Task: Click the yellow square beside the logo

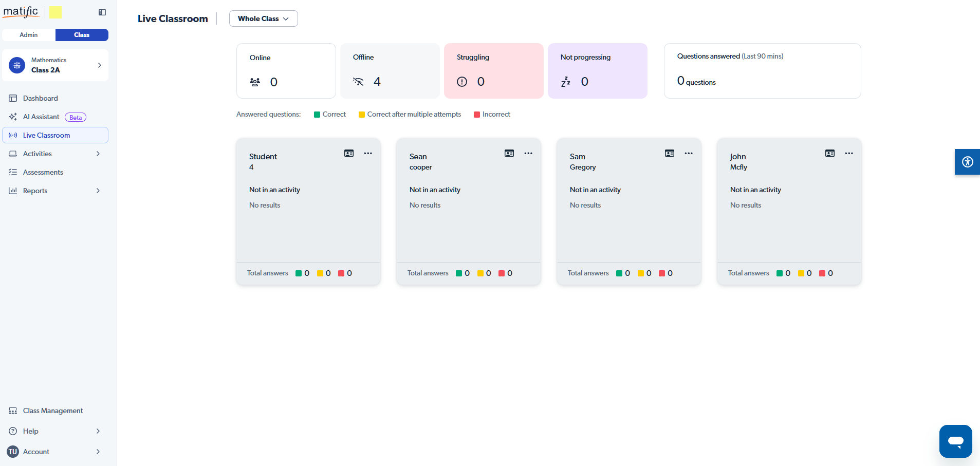Action: pos(56,12)
